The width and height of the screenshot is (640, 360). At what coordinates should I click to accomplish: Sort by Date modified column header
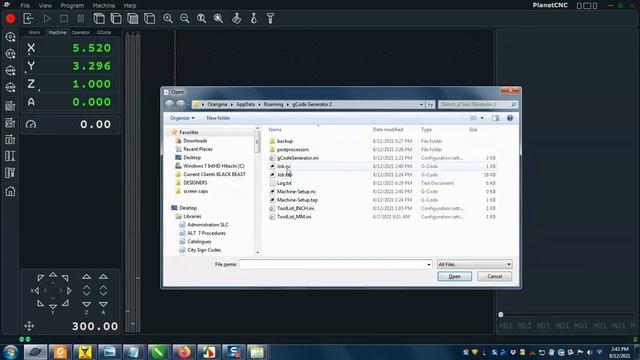(388, 129)
